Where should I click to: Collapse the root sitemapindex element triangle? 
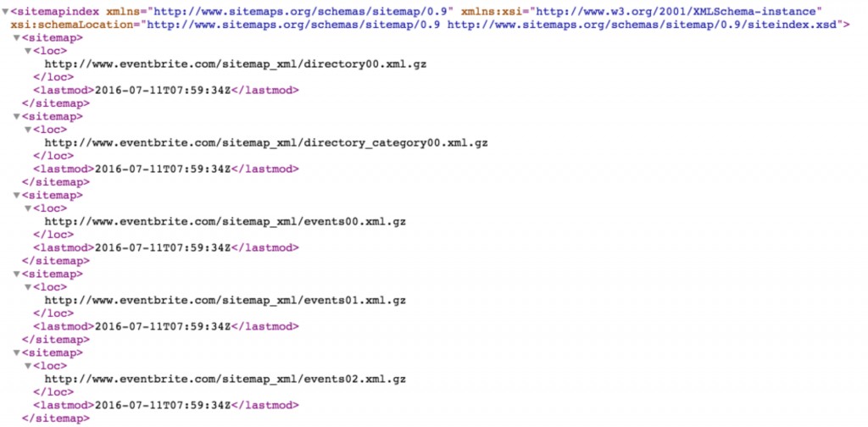5,12
